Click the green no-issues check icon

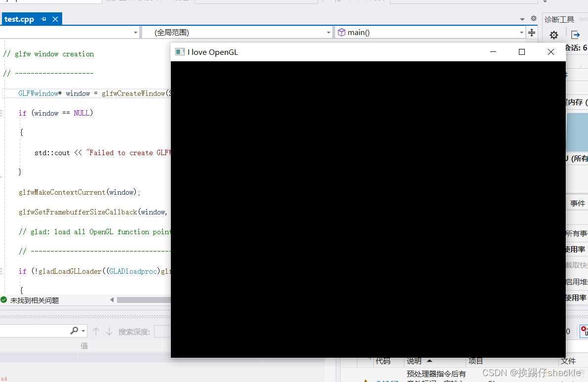4,300
